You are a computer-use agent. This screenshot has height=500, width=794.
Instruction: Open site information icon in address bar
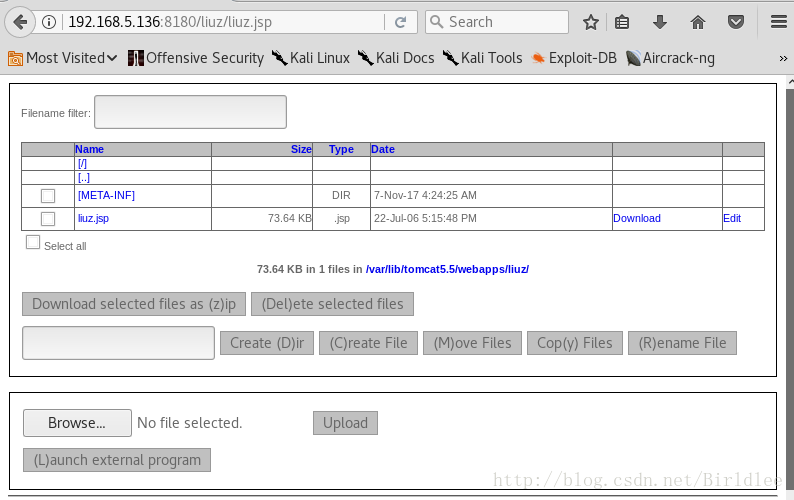pos(49,22)
